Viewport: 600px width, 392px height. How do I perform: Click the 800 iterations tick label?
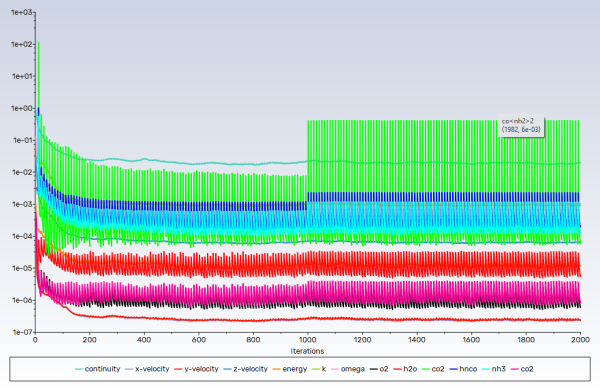click(x=253, y=340)
